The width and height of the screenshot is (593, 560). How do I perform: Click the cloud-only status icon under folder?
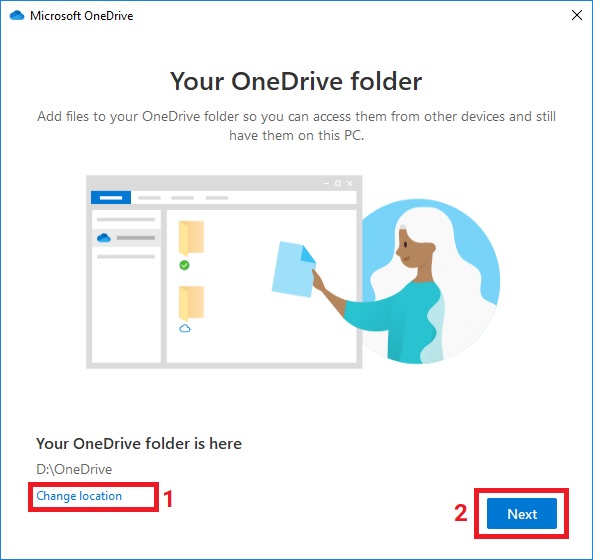click(x=185, y=328)
